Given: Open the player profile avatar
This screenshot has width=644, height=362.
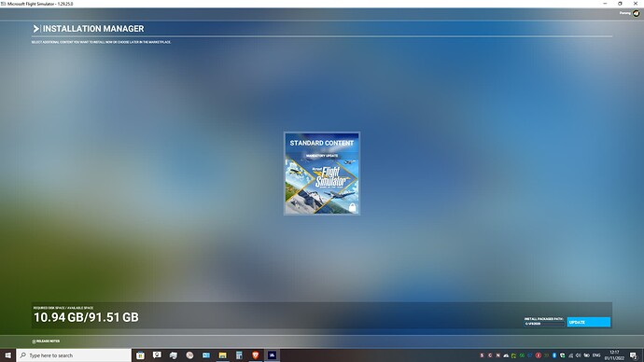Looking at the screenshot, I should [637, 13].
